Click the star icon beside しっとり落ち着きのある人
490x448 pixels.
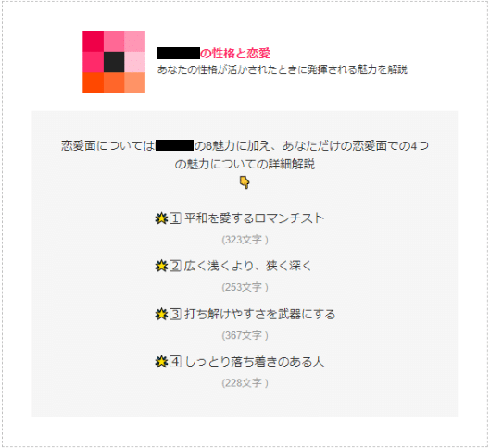pos(161,362)
